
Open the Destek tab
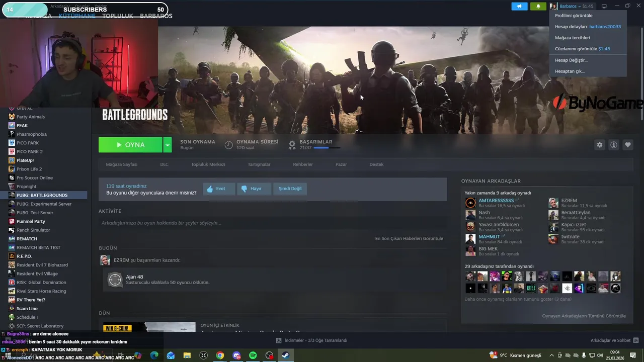coord(376,164)
